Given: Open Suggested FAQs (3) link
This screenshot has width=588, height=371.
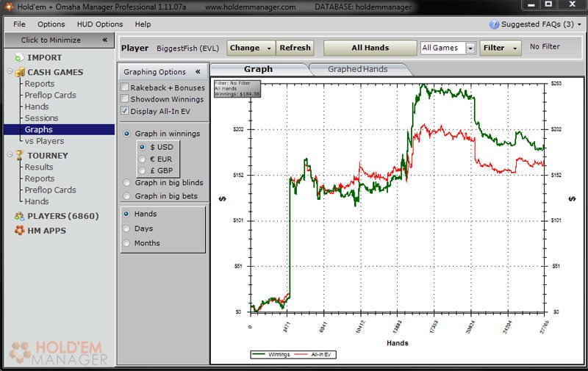Looking at the screenshot, I should (537, 24).
